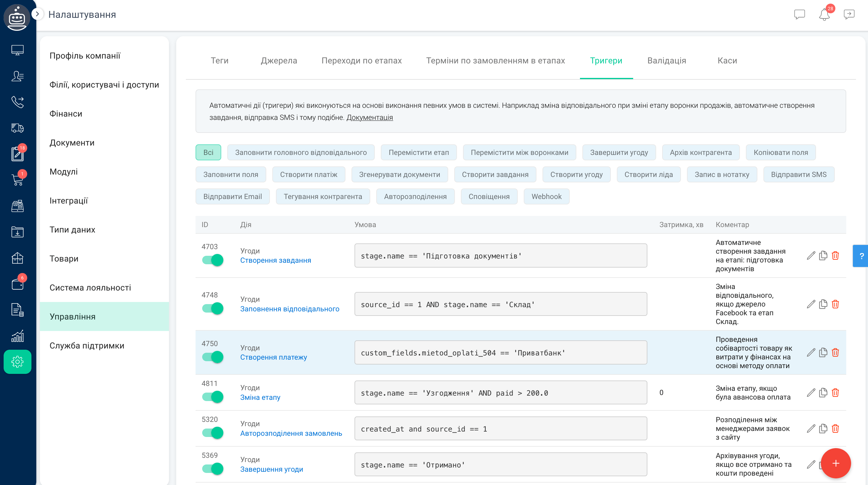Image resolution: width=868 pixels, height=485 pixels.
Task: Edit trigger 4703 with pencil icon
Action: (811, 255)
